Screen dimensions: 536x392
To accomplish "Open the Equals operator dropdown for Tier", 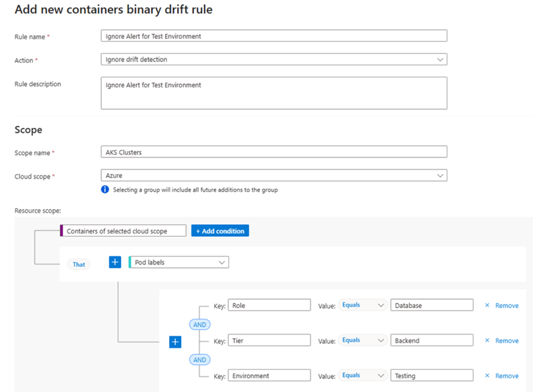I will [363, 340].
